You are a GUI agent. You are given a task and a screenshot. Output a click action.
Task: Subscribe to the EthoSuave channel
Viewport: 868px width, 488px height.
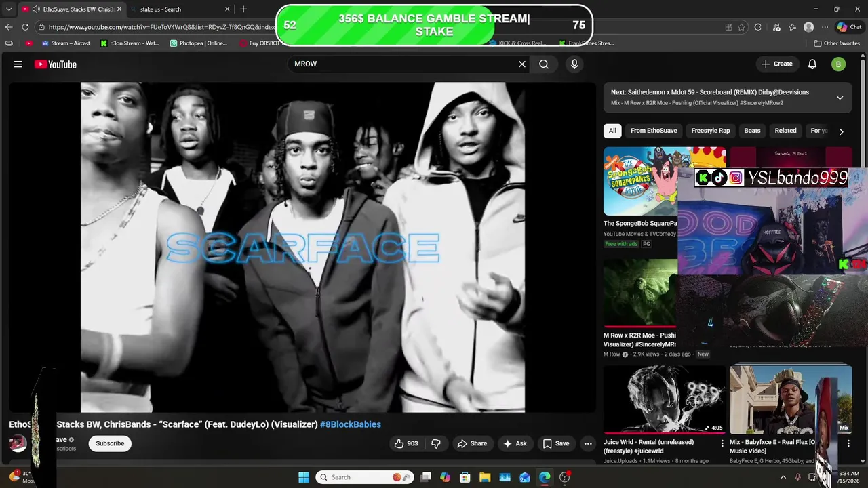coord(110,443)
